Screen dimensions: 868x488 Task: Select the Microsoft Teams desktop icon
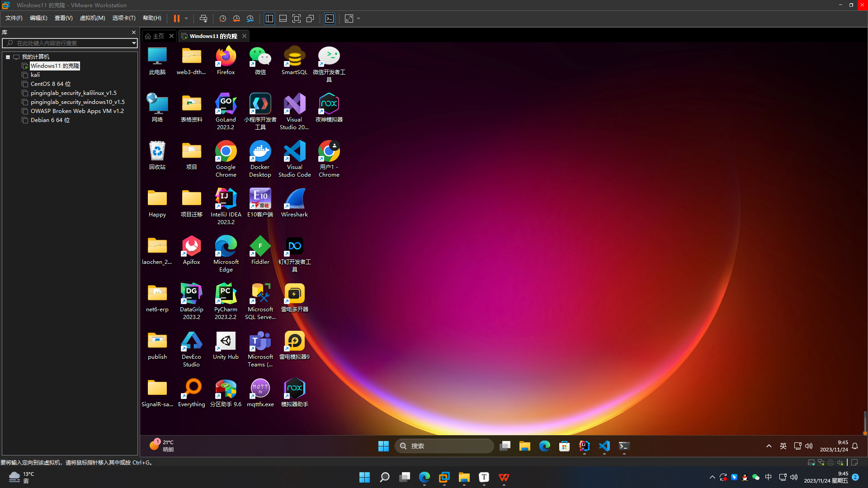(260, 349)
